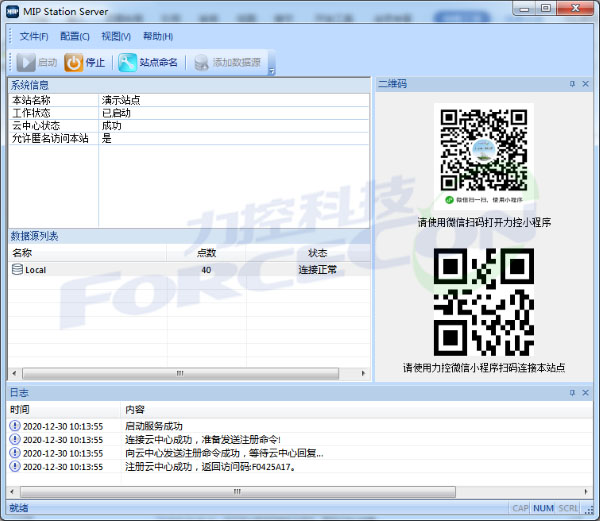Click the 数据源列表 section header
Viewport: 600px width, 521px height.
click(189, 236)
